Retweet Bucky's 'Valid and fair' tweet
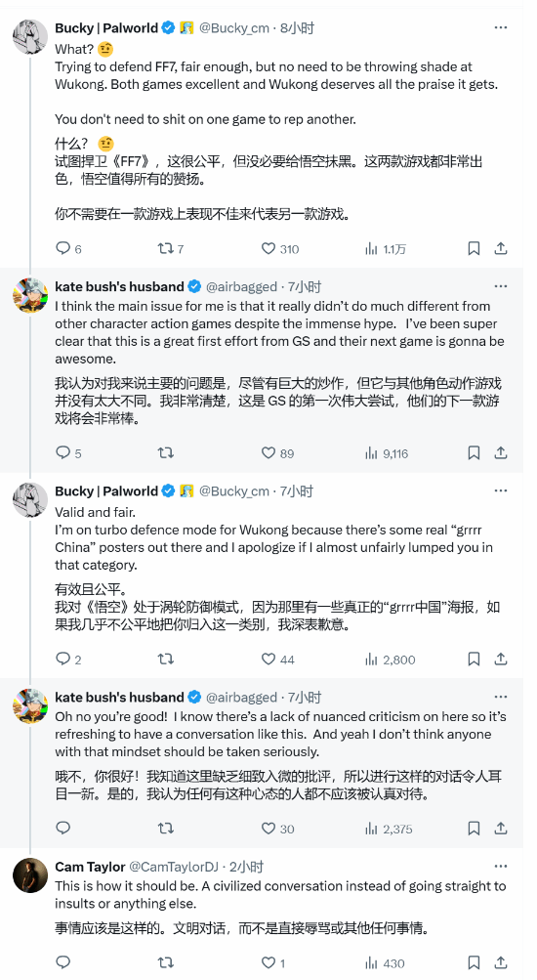The width and height of the screenshot is (537, 980). (x=165, y=659)
